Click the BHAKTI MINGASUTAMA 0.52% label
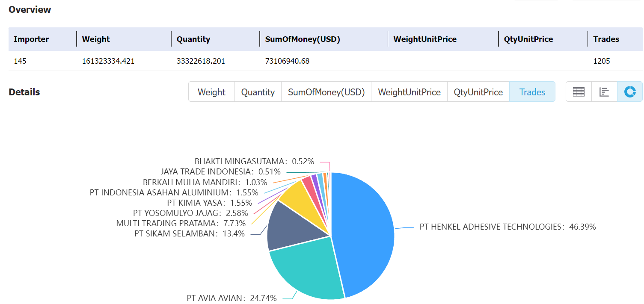Screen dimensions: 644x304 coord(254,161)
